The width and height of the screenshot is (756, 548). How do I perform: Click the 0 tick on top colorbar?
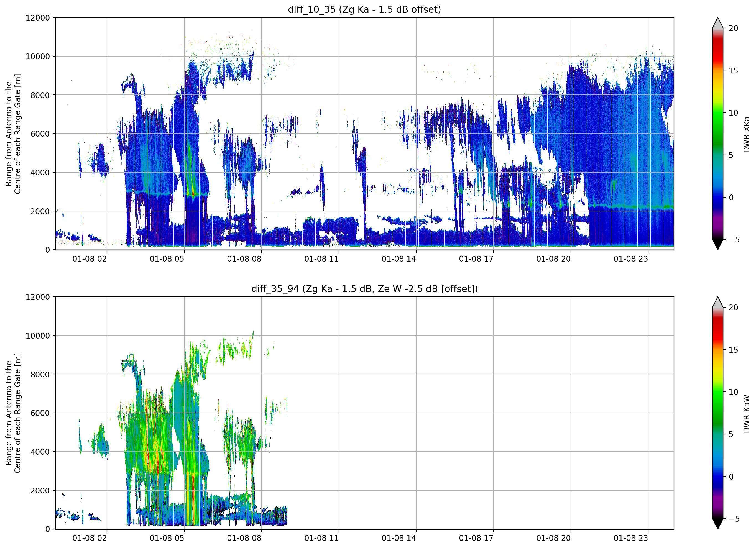731,197
